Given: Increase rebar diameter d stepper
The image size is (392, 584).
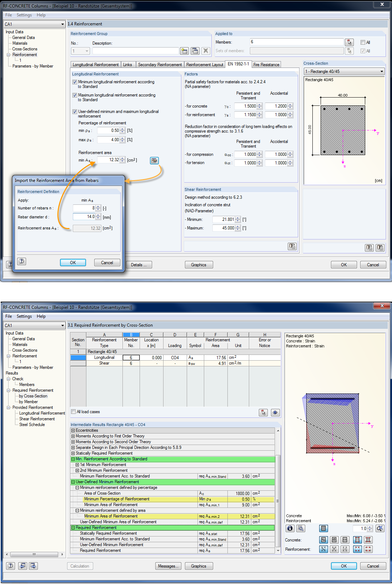Looking at the screenshot, I should tap(98, 215).
